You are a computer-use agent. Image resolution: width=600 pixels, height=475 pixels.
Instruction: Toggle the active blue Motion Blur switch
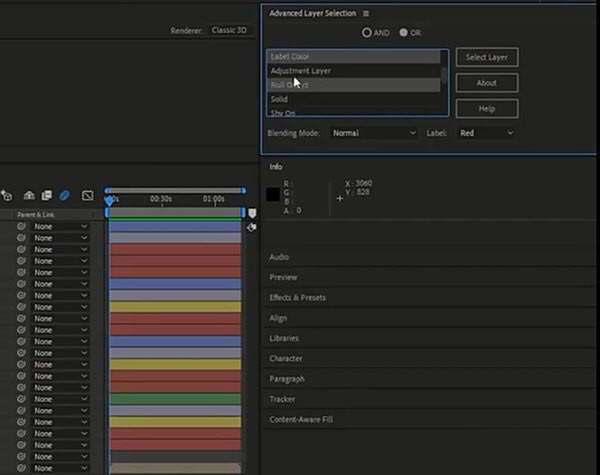(x=64, y=196)
